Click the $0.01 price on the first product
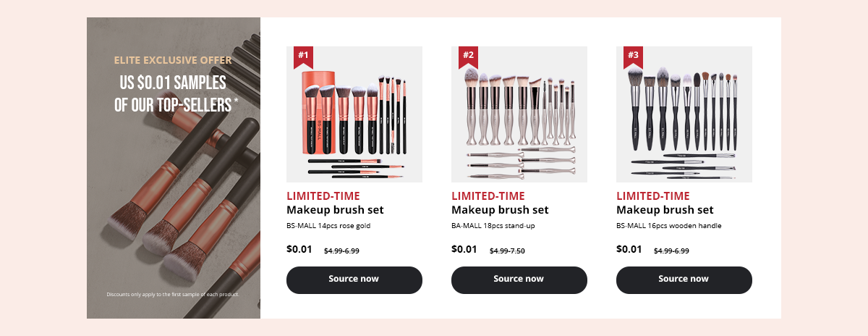The image size is (868, 336). [x=299, y=249]
